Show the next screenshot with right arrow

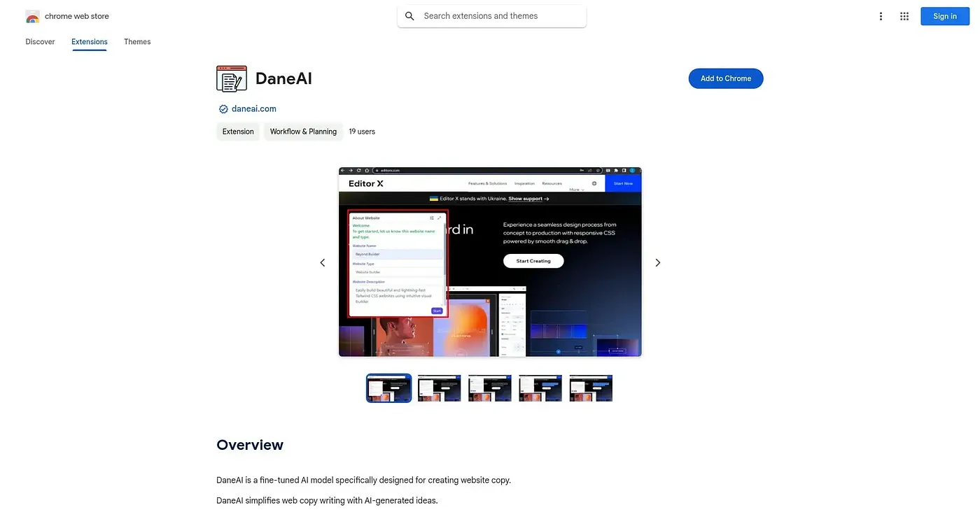pyautogui.click(x=657, y=262)
